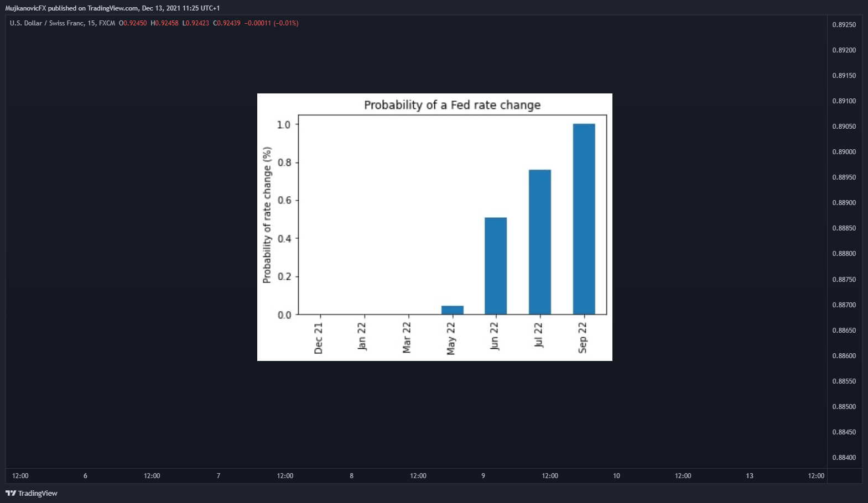Click day 10 on the time axis

(x=616, y=476)
